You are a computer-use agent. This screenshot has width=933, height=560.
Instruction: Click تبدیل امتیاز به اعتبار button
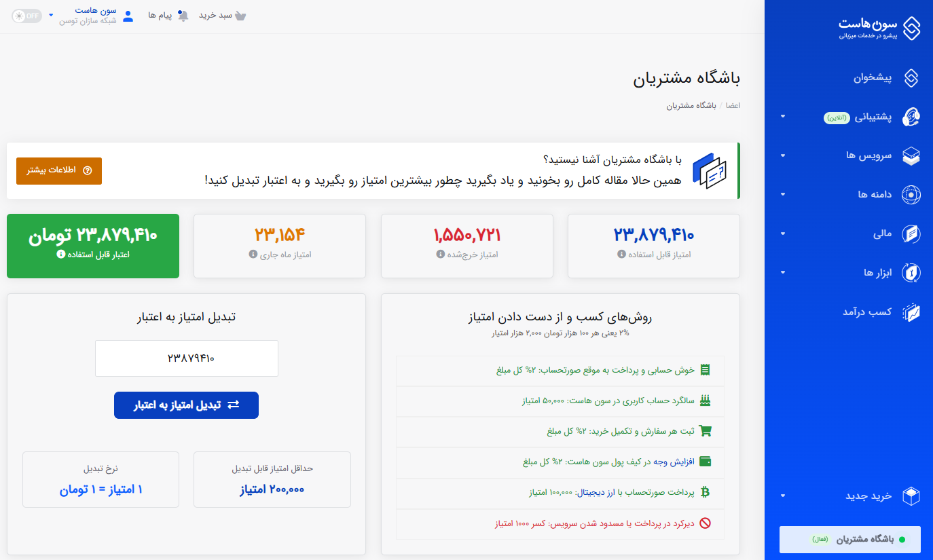pyautogui.click(x=186, y=405)
